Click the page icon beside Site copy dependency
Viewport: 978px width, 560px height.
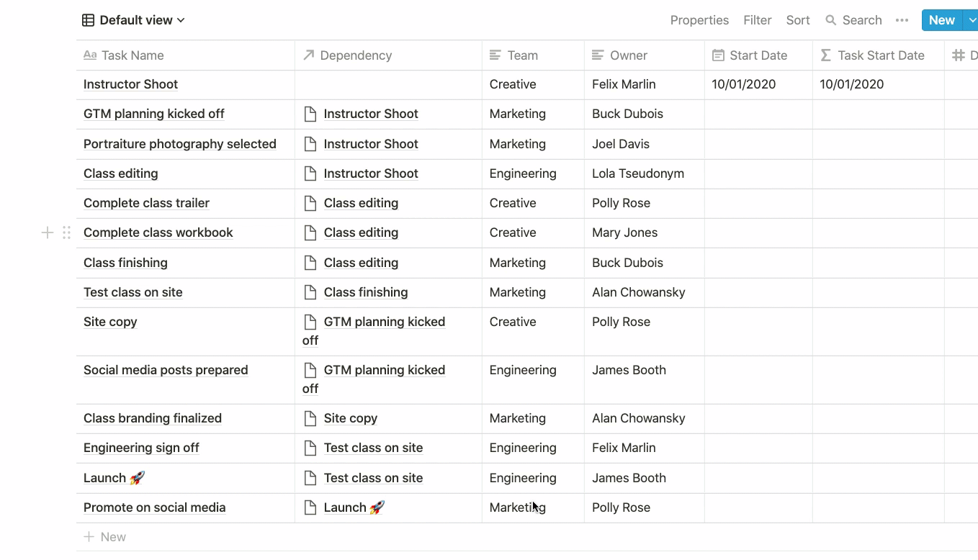310,418
